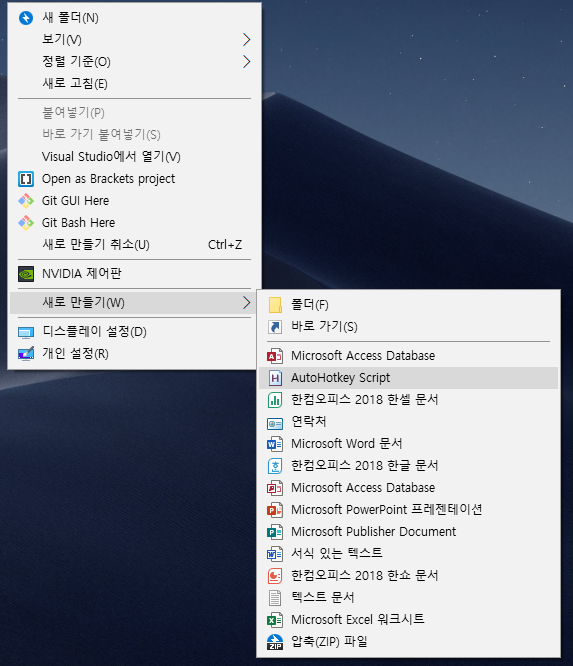The width and height of the screenshot is (573, 666).
Task: Click the ZIP archive icon
Action: coord(275,642)
